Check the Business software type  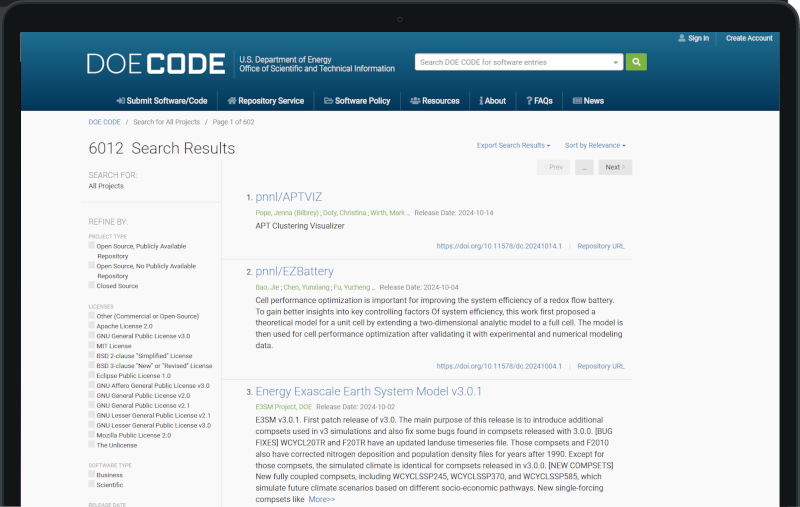92,474
